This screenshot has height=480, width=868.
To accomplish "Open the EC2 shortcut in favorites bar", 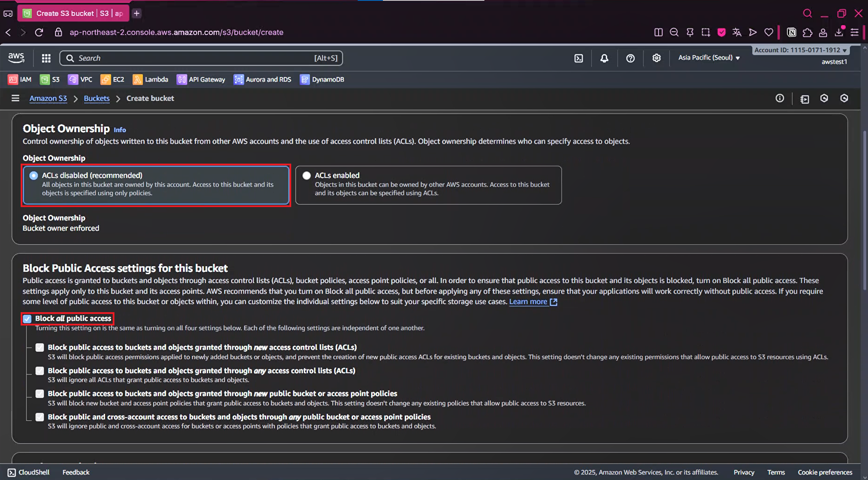I will (112, 80).
